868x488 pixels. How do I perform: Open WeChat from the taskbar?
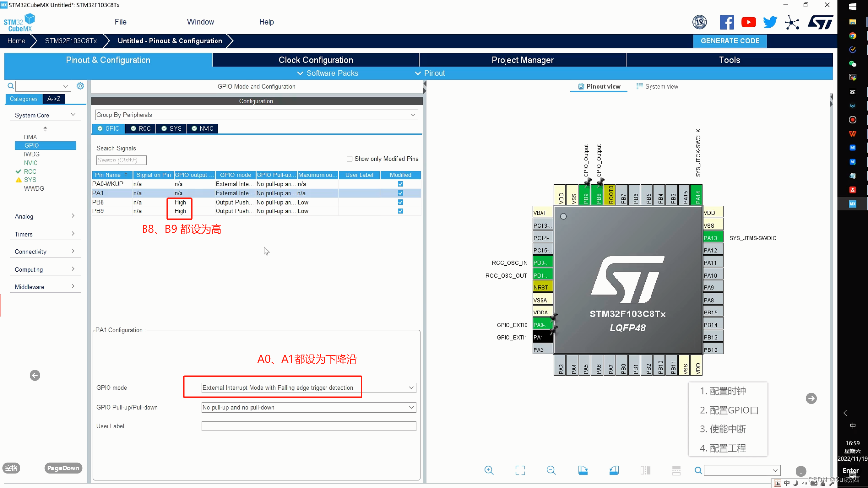pos(853,64)
